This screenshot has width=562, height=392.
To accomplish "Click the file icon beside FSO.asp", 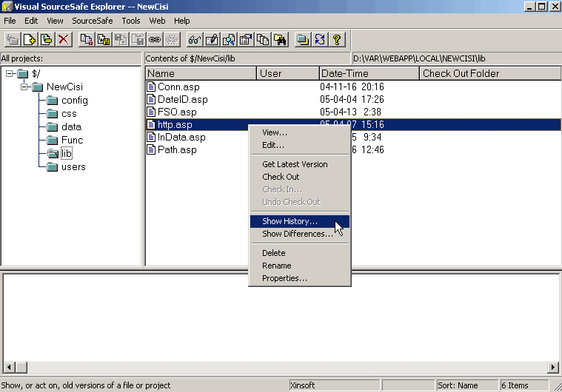I will tap(151, 112).
